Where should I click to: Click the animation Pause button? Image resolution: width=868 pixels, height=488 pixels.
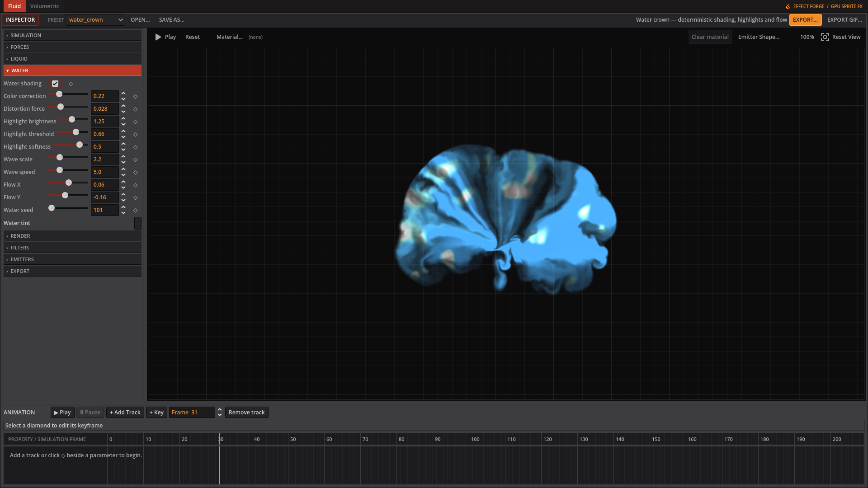click(90, 413)
